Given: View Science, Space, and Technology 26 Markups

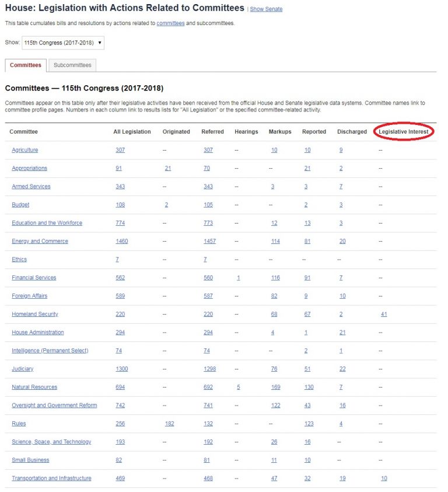Looking at the screenshot, I should (x=274, y=442).
